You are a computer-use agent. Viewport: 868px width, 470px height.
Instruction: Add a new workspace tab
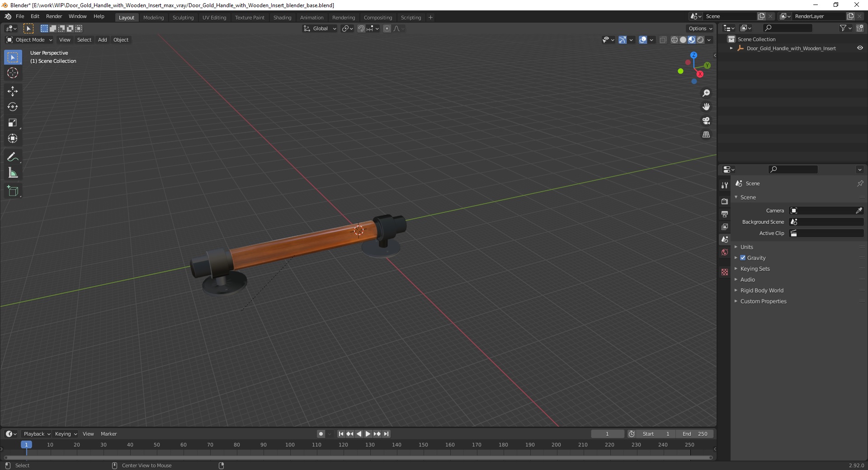[430, 18]
